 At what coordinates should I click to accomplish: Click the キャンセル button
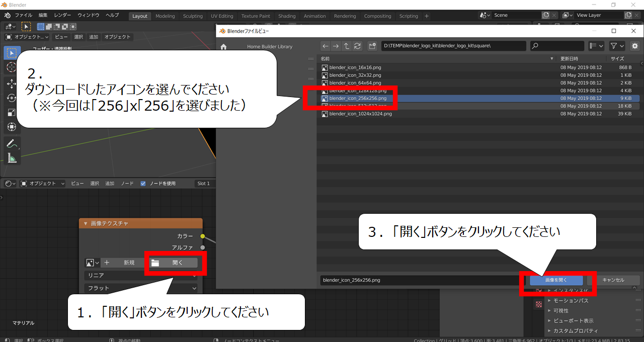[613, 280]
